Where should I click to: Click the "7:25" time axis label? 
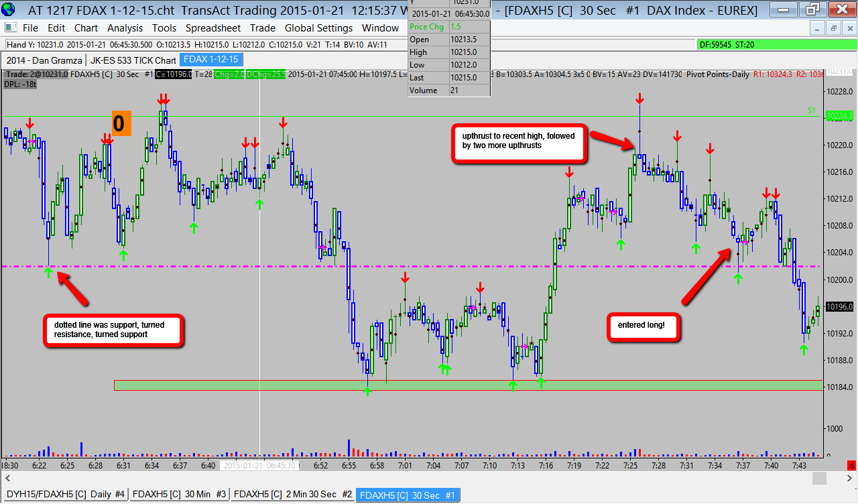tap(631, 465)
